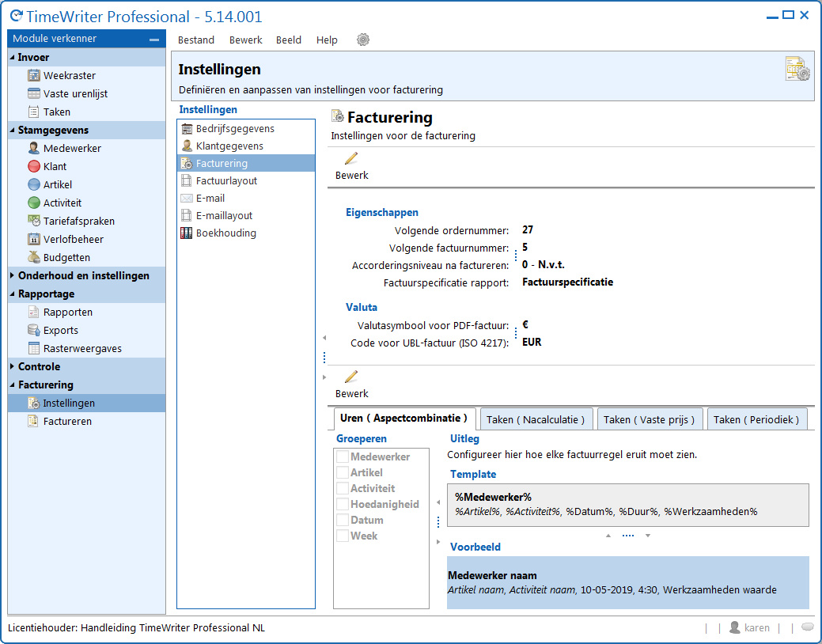The width and height of the screenshot is (822, 644).
Task: Click the Voorbeeld preview box
Action: click(628, 582)
